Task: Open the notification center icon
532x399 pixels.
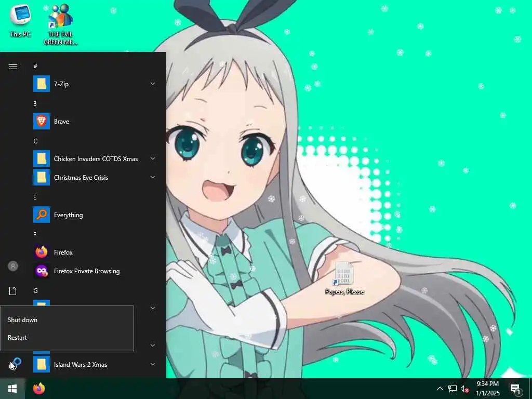Action: point(516,389)
